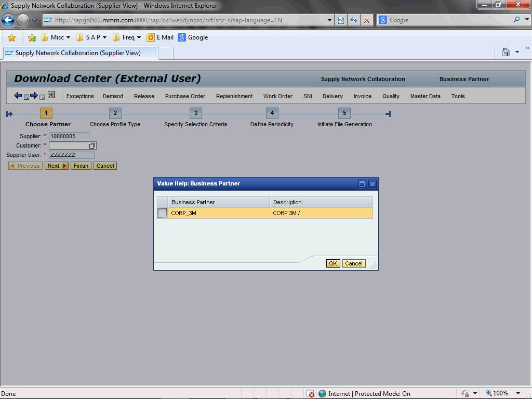The image size is (532, 399).
Task: Click the Add to Favorites bar icon
Action: [x=32, y=37]
